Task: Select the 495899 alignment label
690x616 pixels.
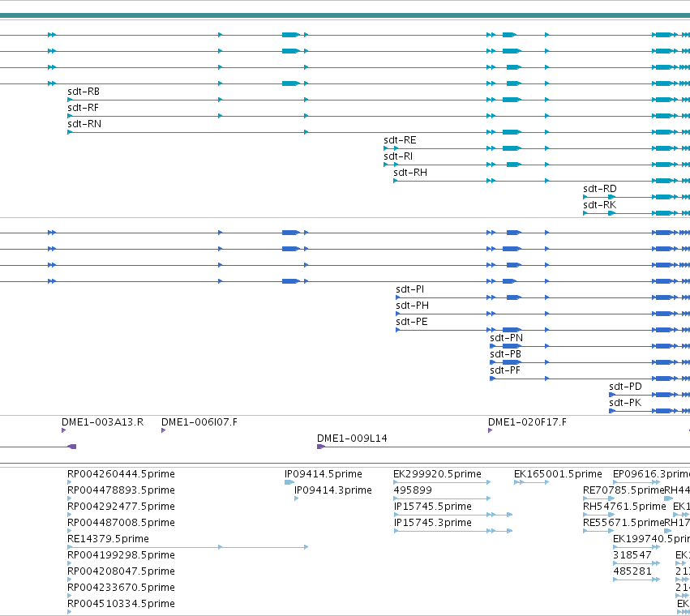Action: (413, 490)
